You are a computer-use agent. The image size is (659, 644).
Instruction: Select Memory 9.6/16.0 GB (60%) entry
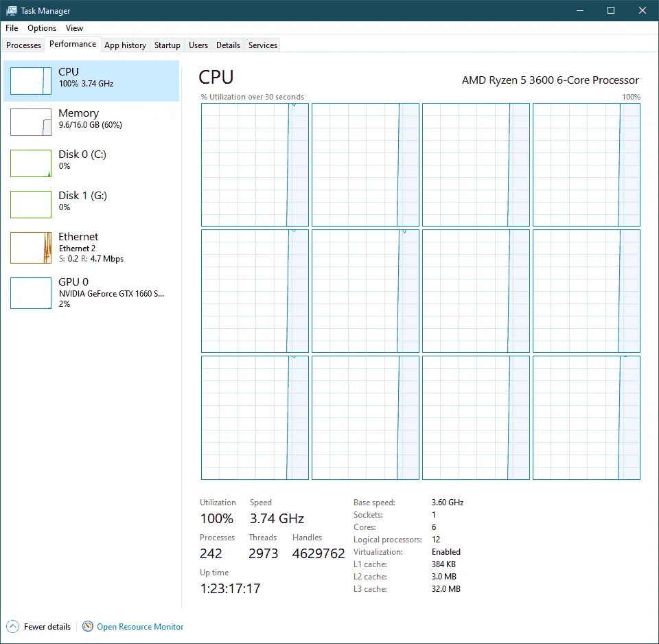[91, 122]
